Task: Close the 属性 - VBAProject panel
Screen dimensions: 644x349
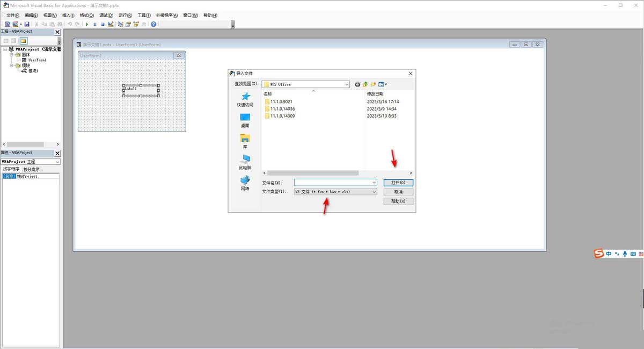Action: tap(57, 154)
